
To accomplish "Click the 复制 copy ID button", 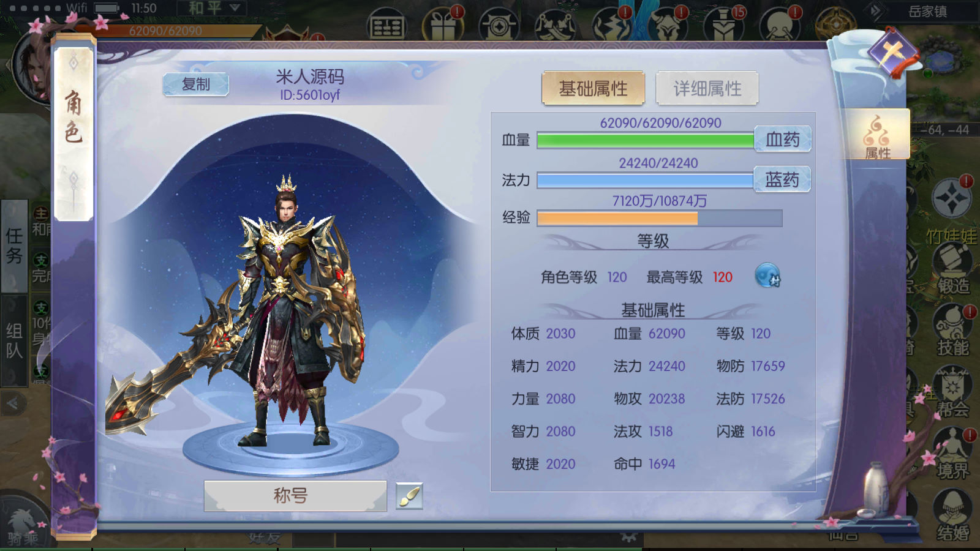I will click(x=196, y=84).
